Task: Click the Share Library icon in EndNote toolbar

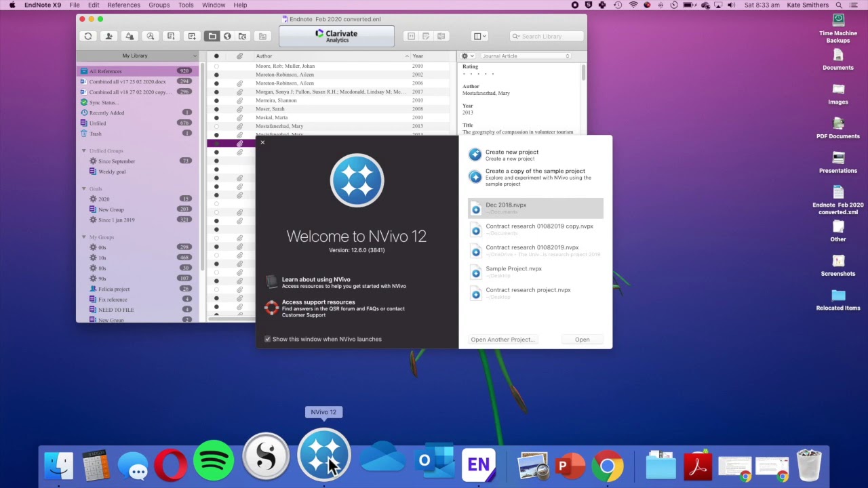Action: [x=108, y=36]
